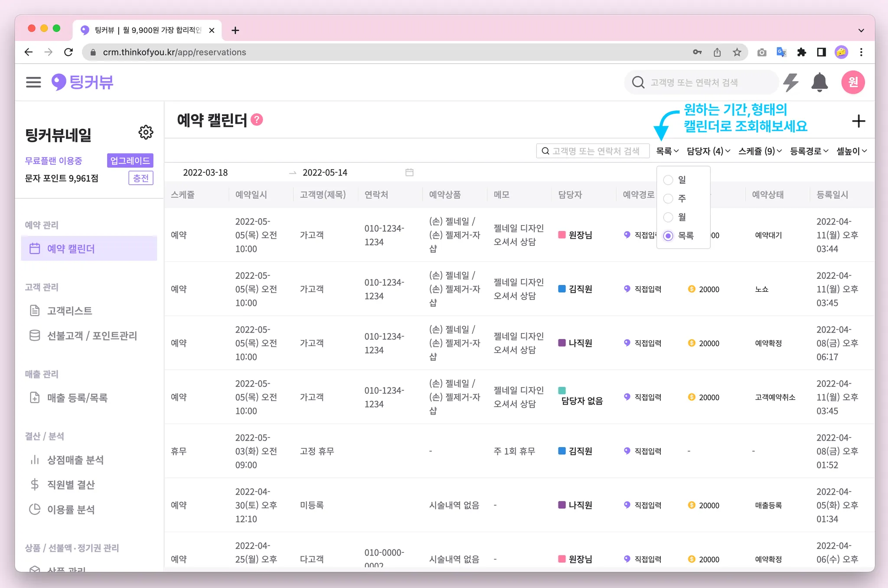Click the 업그레이드 button
Viewport: 888px width, 588px height.
(x=130, y=160)
